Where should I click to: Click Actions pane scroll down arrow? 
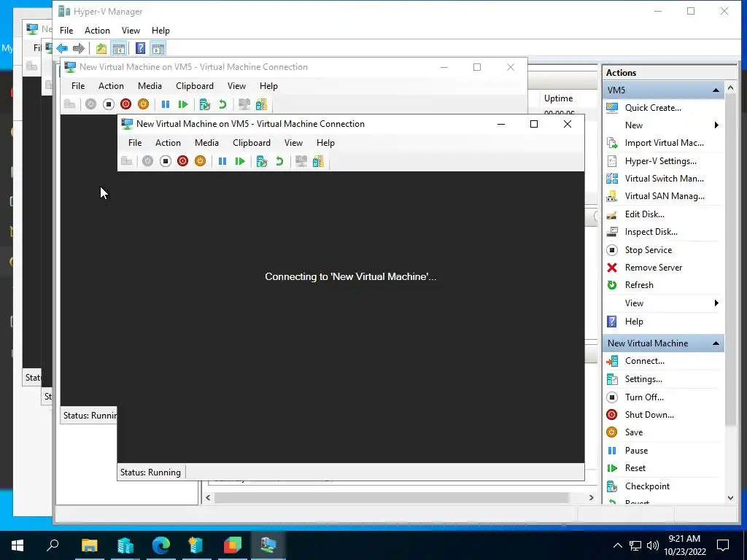coord(730,498)
